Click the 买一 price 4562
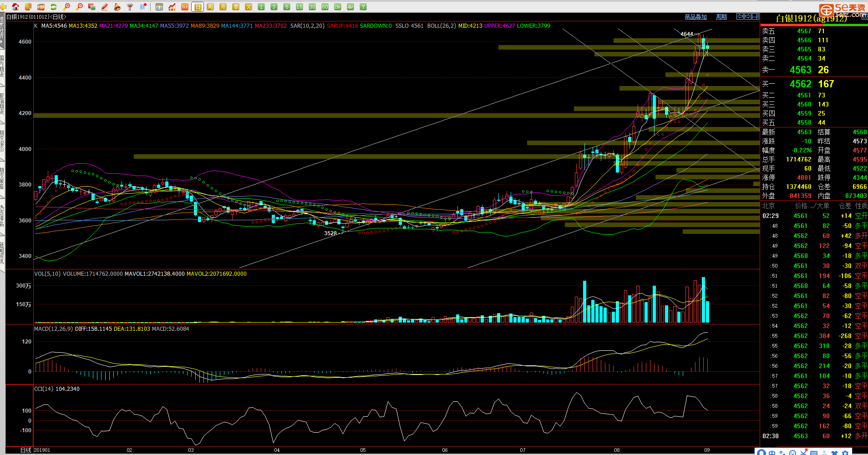This screenshot has width=868, height=455. 801,84
